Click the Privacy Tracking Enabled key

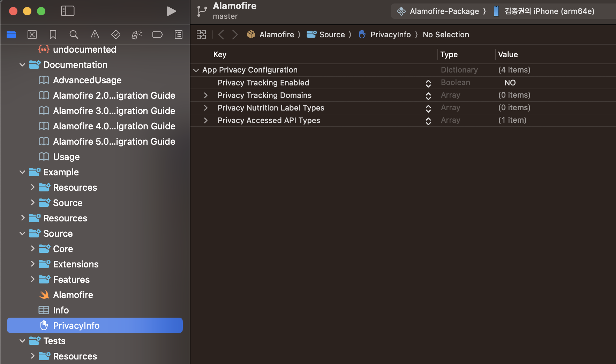pos(263,83)
